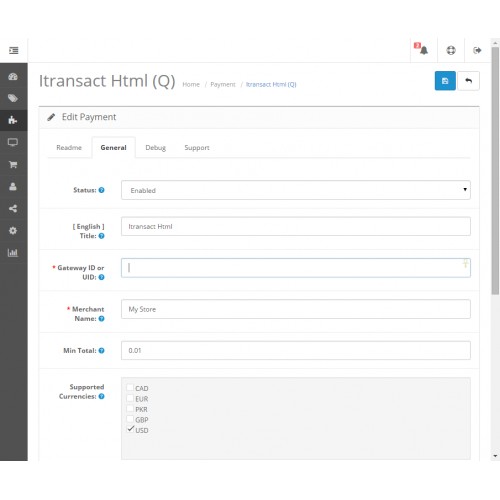Enable the EUR currency checkbox

click(130, 398)
